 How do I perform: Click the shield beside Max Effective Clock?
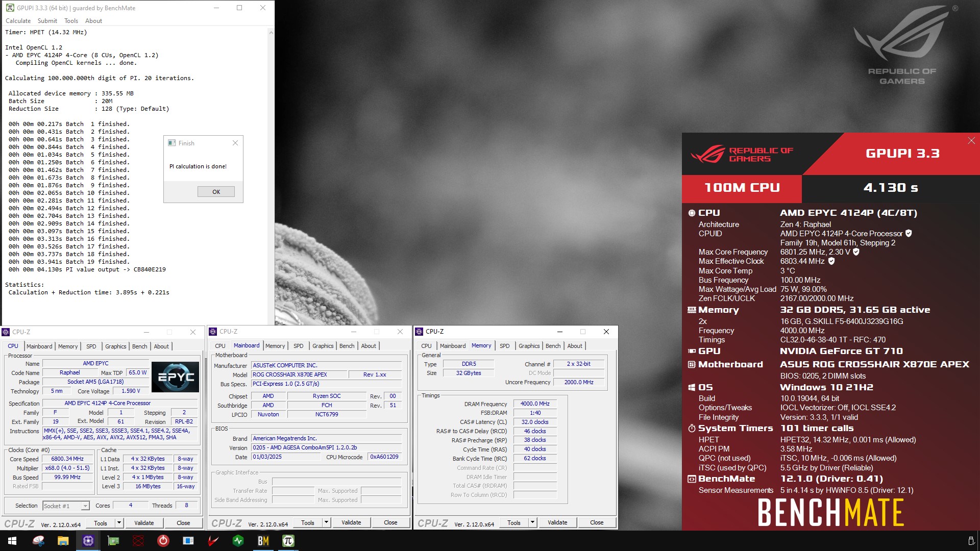(831, 261)
